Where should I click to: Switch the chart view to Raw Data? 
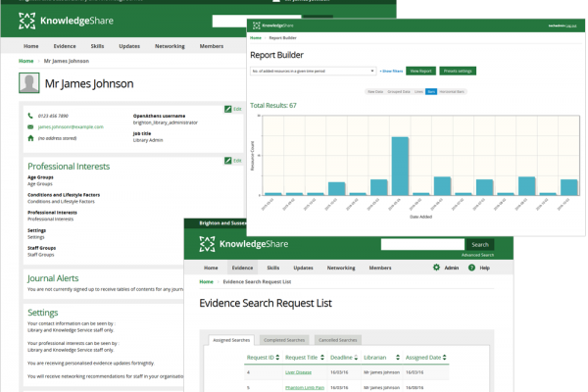pyautogui.click(x=375, y=91)
